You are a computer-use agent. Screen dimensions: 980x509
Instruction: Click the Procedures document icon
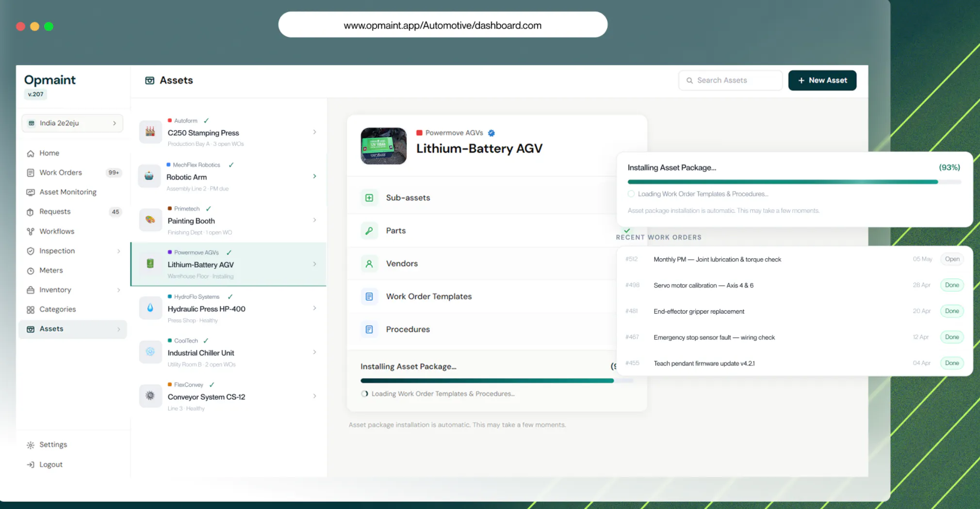(369, 330)
